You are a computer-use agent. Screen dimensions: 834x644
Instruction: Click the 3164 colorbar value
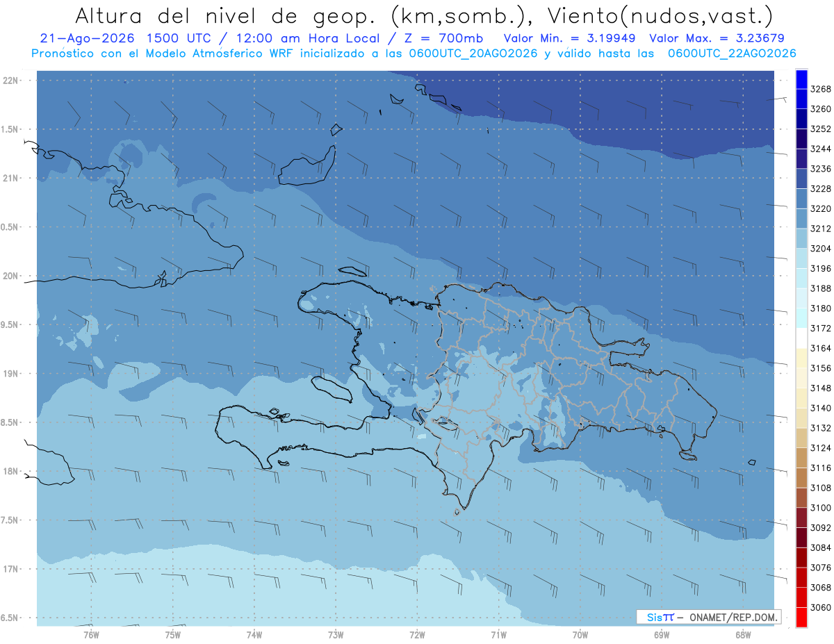[821, 348]
